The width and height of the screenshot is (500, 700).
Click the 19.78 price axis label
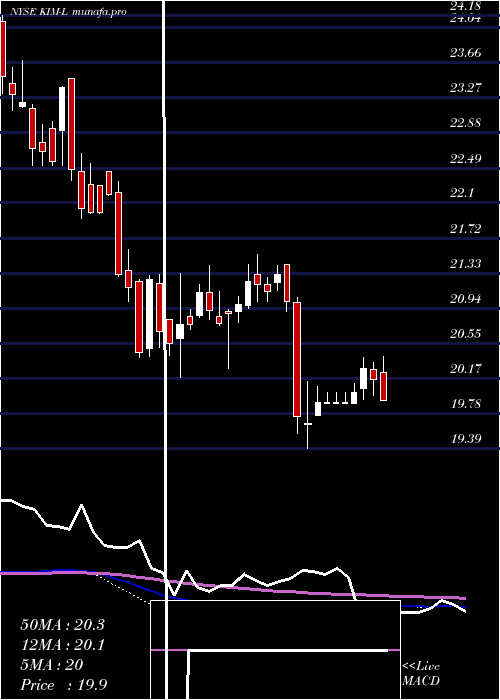(x=466, y=404)
